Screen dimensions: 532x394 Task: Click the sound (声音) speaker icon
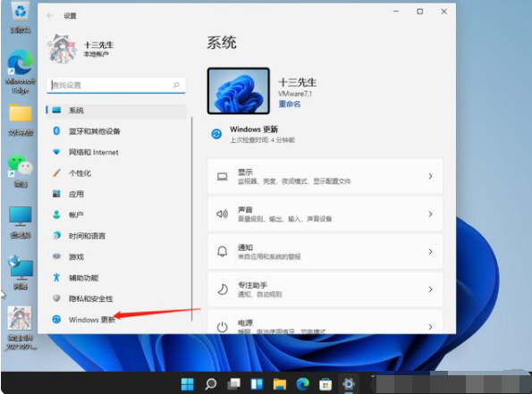click(223, 214)
